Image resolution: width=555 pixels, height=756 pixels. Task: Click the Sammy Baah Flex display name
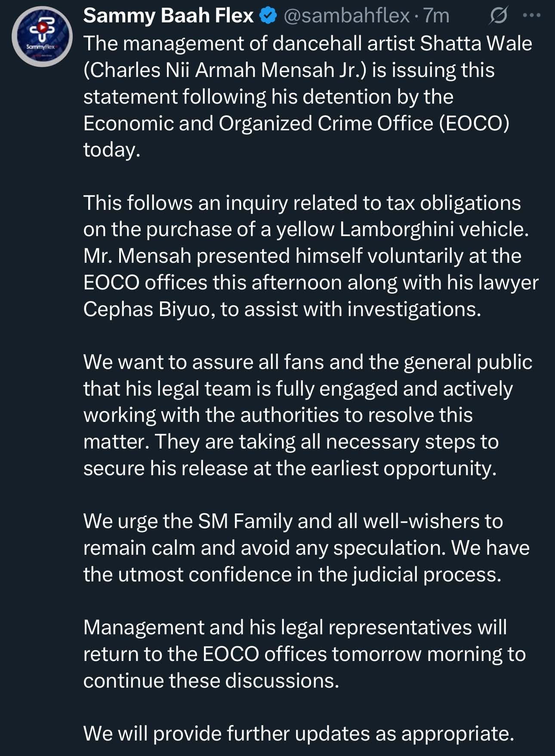168,16
